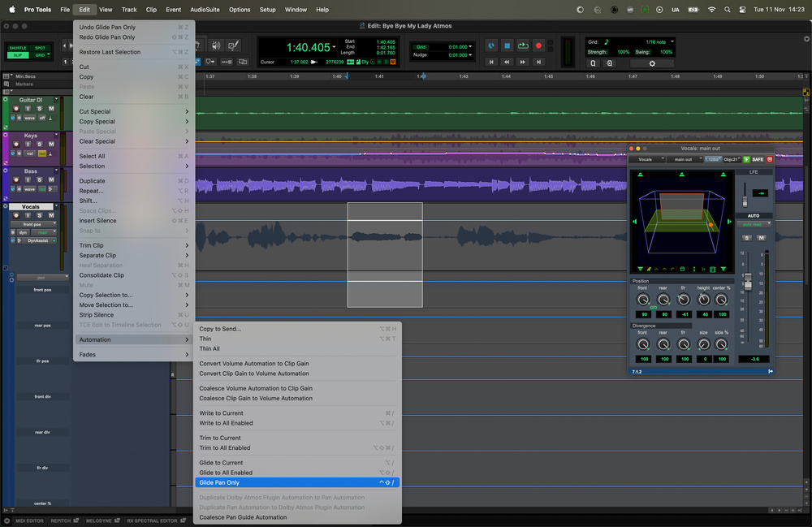Screen dimensions: 812x527
Task: Click Return to Zero transport button
Action: [490, 62]
